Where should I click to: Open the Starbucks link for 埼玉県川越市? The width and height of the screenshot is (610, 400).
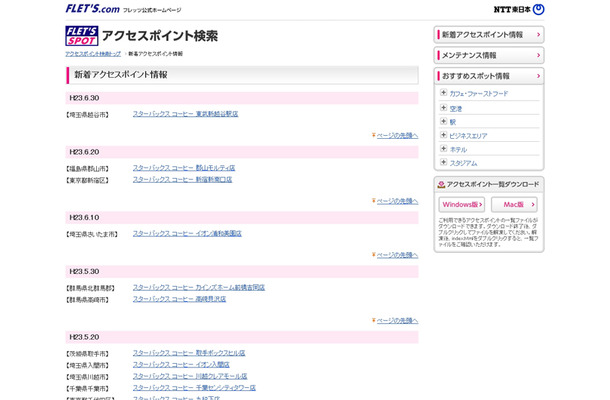pyautogui.click(x=190, y=377)
